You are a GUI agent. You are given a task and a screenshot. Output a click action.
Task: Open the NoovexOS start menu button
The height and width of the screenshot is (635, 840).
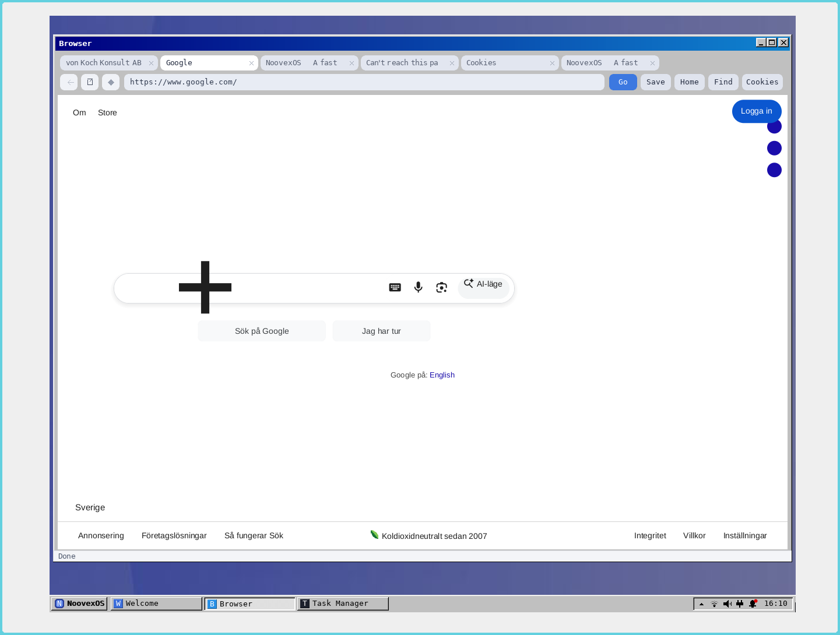click(x=80, y=604)
